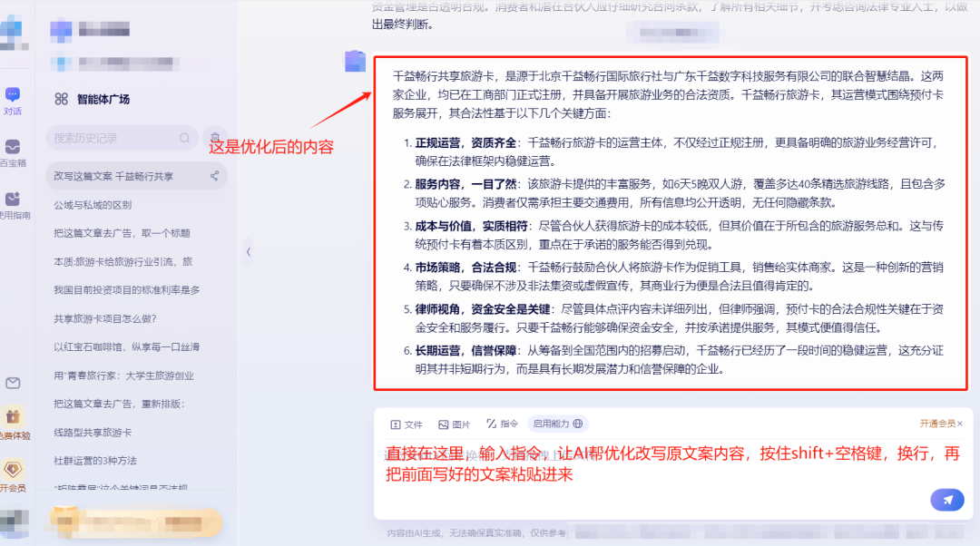980x546 pixels.
Task: Open the envelope messages icon in sidebar
Action: point(13,383)
